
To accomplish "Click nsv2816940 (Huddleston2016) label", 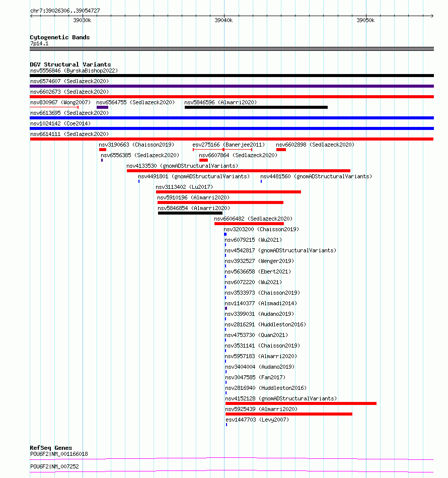I will coord(266,388).
